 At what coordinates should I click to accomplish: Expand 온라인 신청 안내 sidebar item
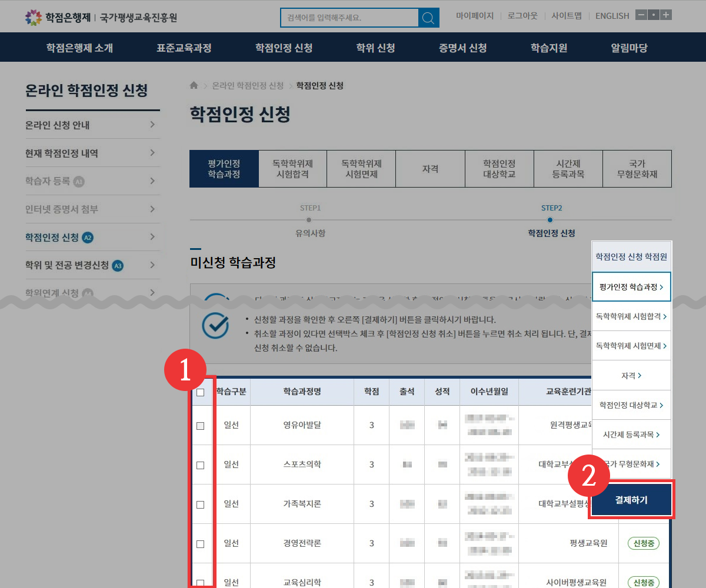pos(152,125)
